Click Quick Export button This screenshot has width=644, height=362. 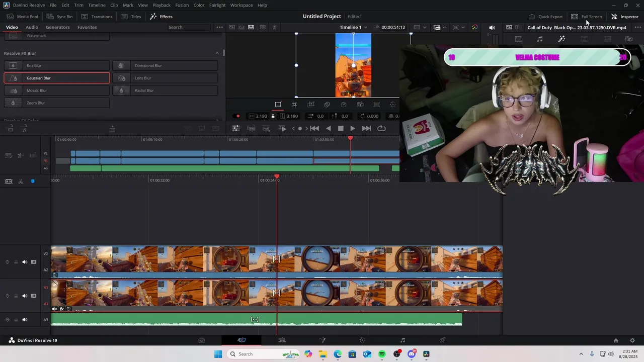click(x=545, y=17)
